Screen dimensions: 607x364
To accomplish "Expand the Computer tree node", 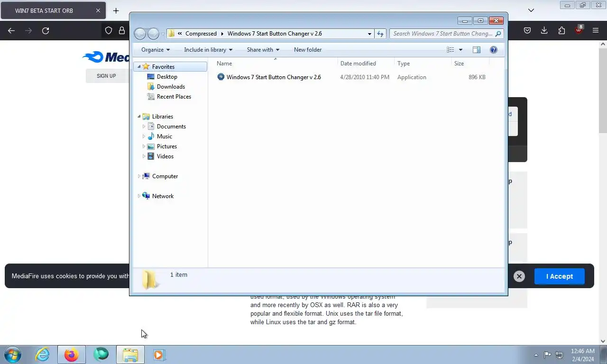I will (x=139, y=176).
